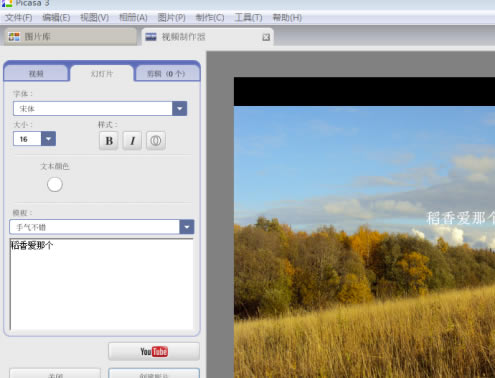Toggle outline text style
Screen dimensions: 495x378
(x=156, y=141)
